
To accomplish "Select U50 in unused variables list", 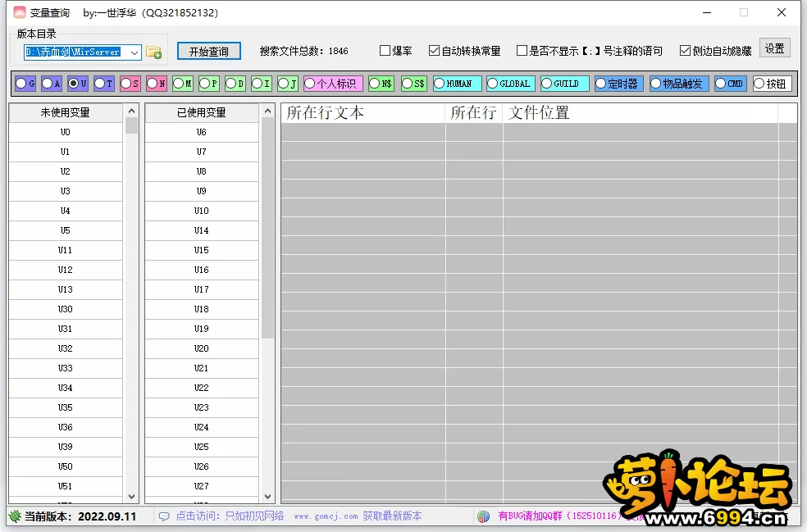I will pyautogui.click(x=66, y=466).
